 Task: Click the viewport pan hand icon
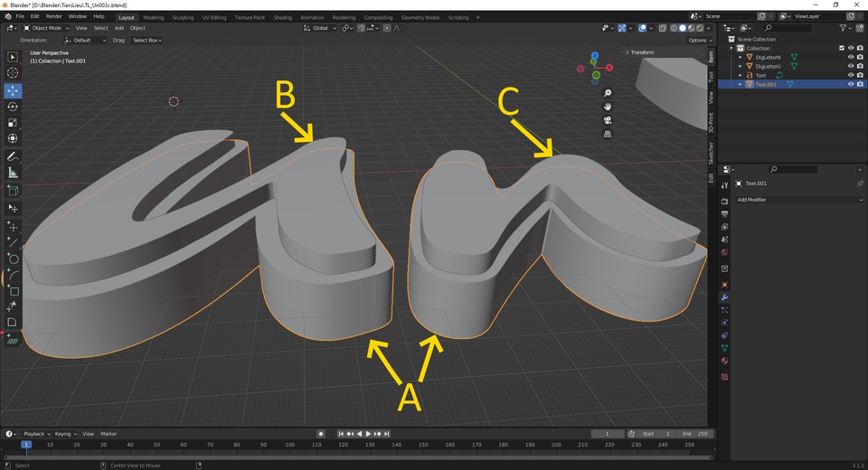(x=608, y=107)
